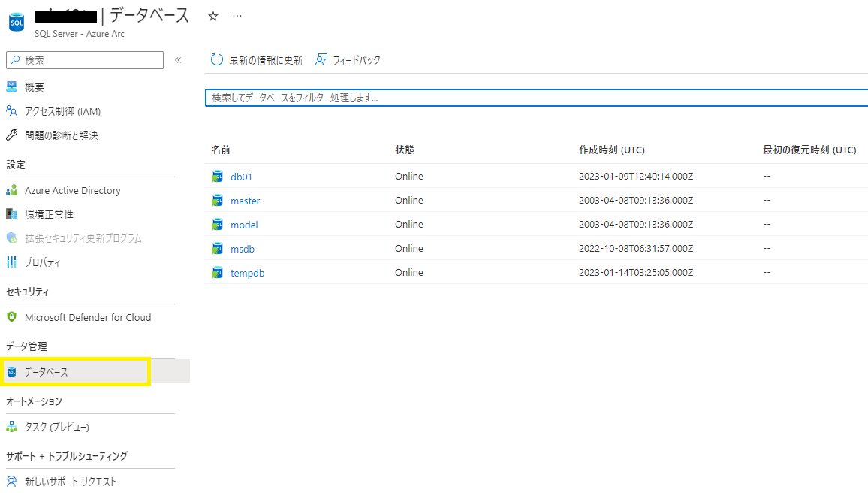The height and width of the screenshot is (493, 868).
Task: Click 拡張セキュリティ更新プログラム entry
Action: (83, 238)
